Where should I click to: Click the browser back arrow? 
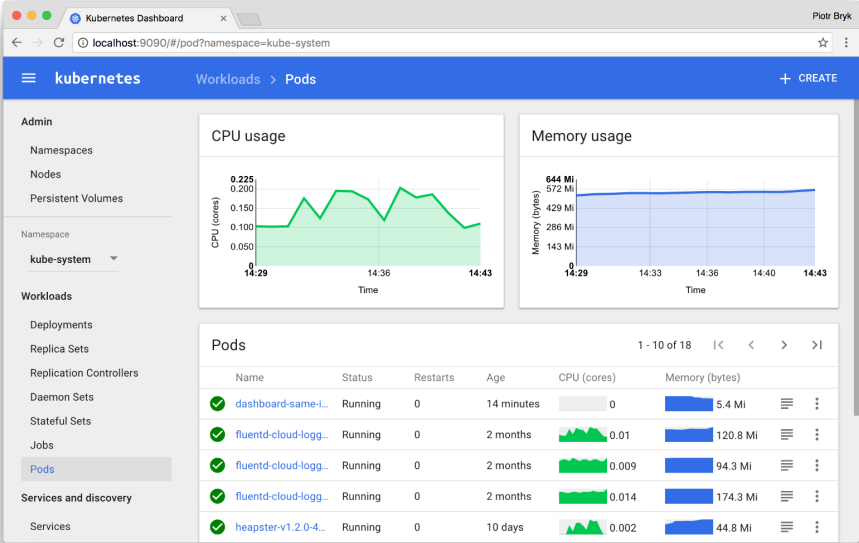pos(17,43)
